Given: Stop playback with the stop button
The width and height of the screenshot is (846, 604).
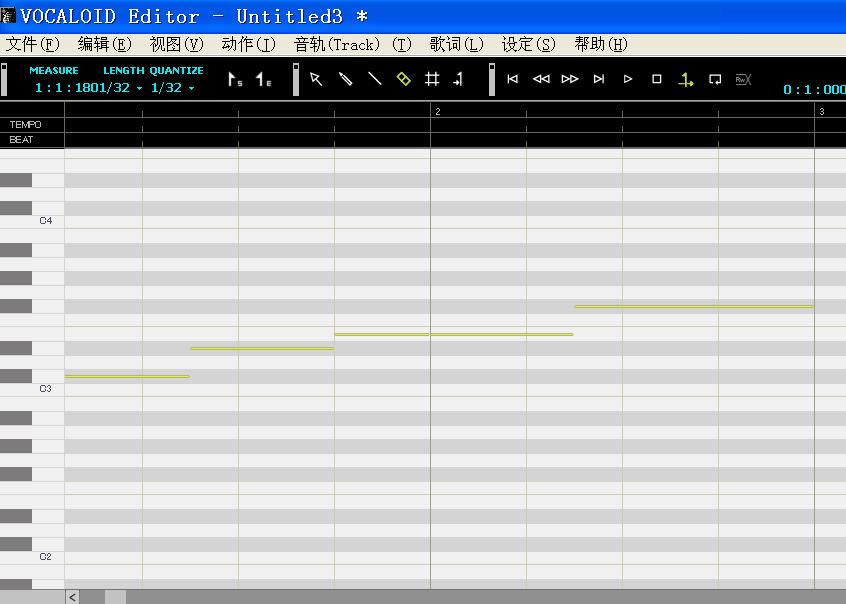Looking at the screenshot, I should [657, 79].
